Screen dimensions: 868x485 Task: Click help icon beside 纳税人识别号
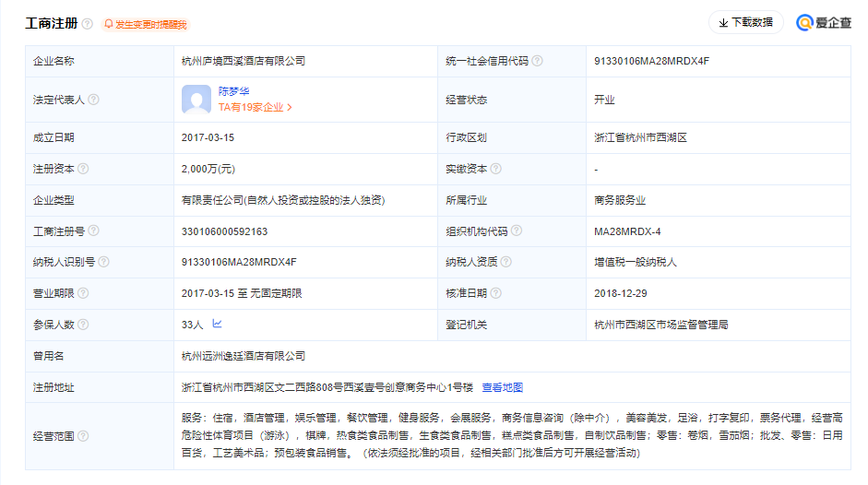(x=103, y=262)
